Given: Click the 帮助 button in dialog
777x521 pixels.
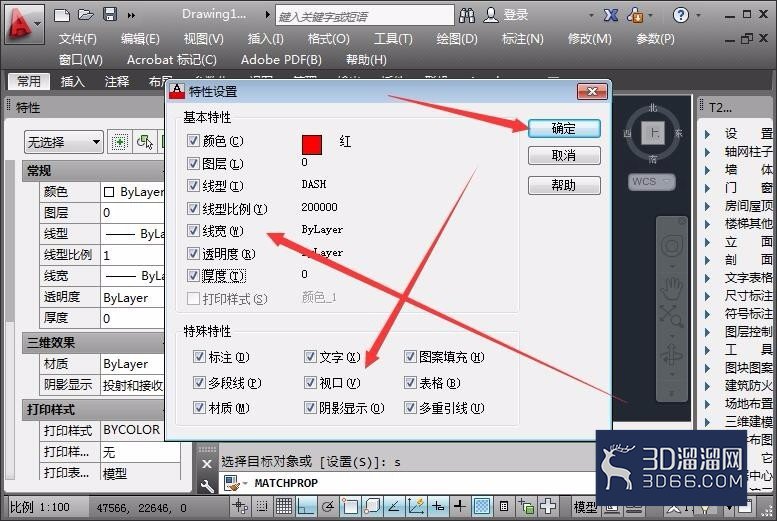Looking at the screenshot, I should click(564, 185).
